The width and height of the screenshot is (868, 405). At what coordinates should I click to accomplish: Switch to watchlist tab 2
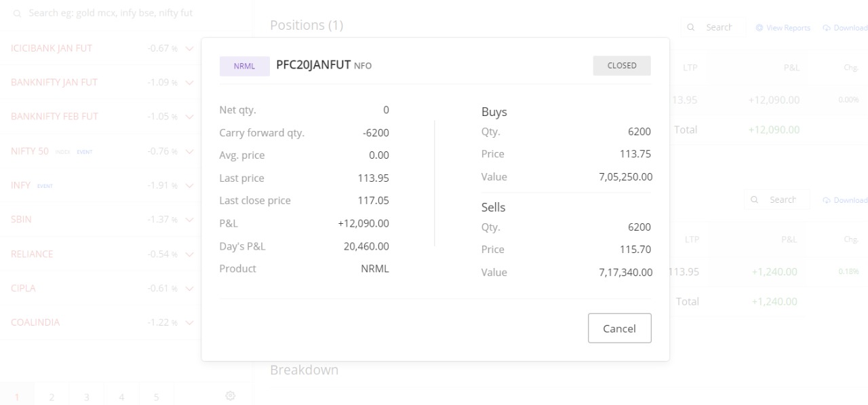[52, 396]
